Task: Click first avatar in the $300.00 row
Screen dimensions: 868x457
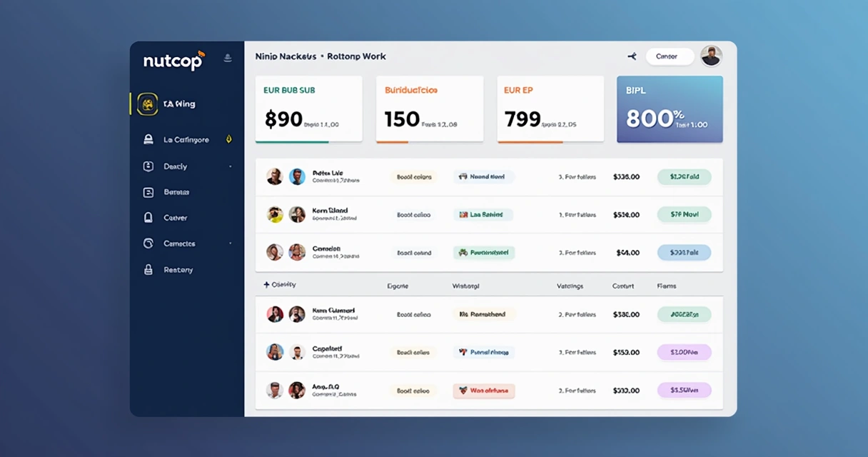Action: tap(275, 391)
